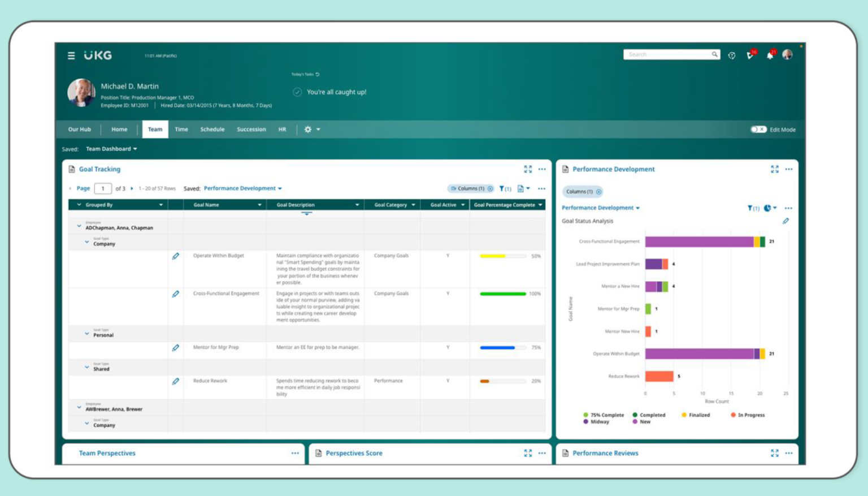Collapse the Personal goal type group

86,333
